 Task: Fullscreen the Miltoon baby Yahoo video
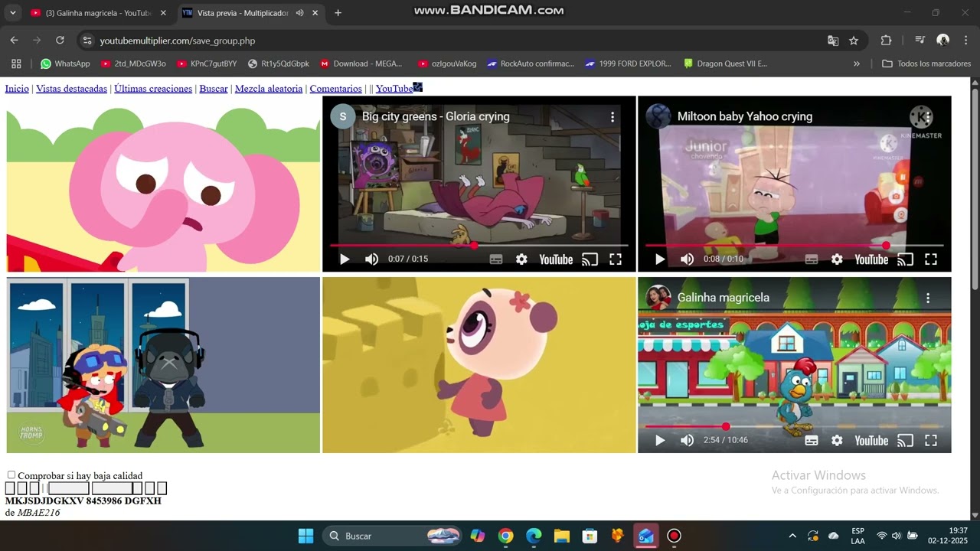[x=931, y=259]
